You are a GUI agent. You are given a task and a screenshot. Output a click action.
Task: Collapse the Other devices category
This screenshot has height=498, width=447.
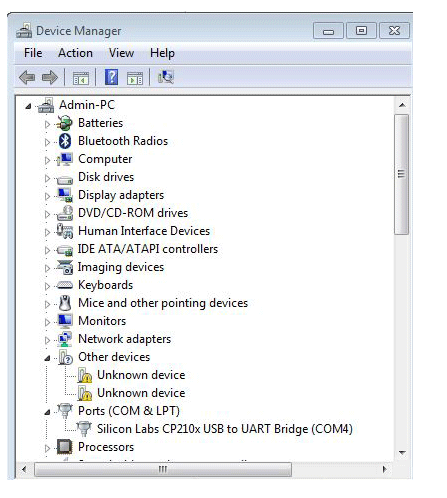[x=47, y=358]
